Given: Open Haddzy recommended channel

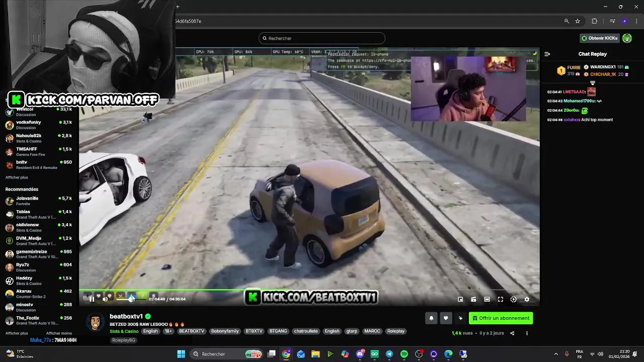Looking at the screenshot, I should coord(39,281).
